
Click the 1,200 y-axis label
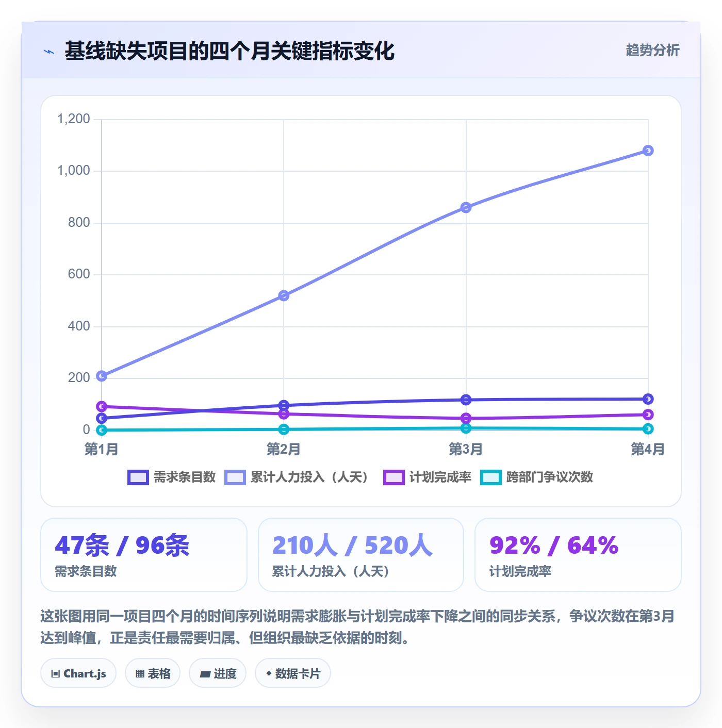[x=74, y=119]
